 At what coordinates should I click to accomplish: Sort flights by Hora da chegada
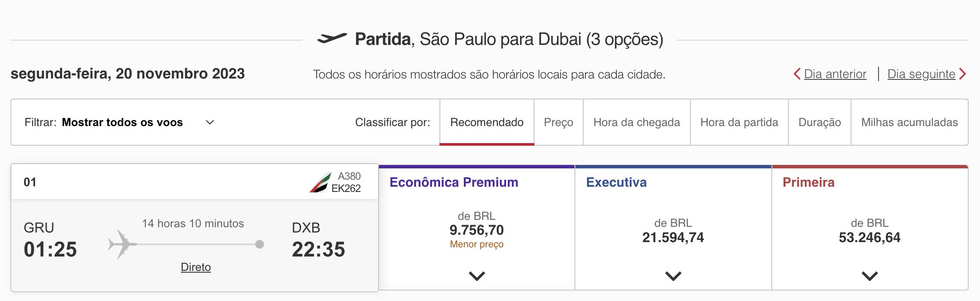pyautogui.click(x=637, y=122)
